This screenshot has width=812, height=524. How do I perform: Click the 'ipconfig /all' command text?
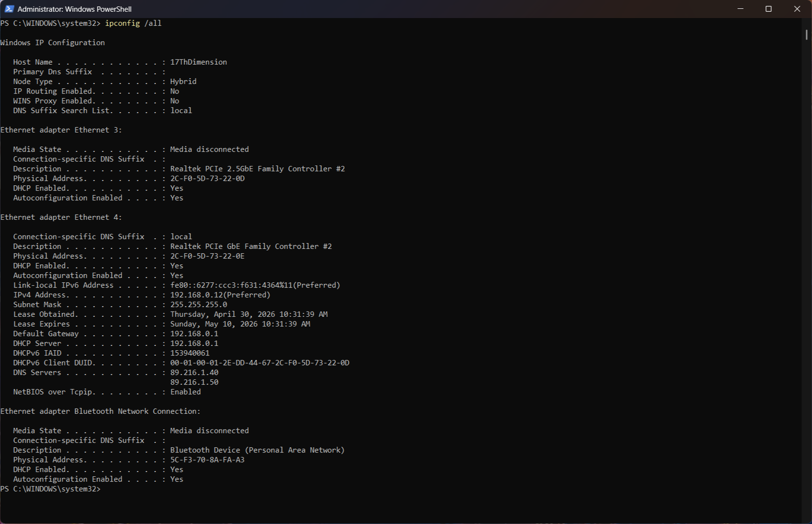coord(133,23)
